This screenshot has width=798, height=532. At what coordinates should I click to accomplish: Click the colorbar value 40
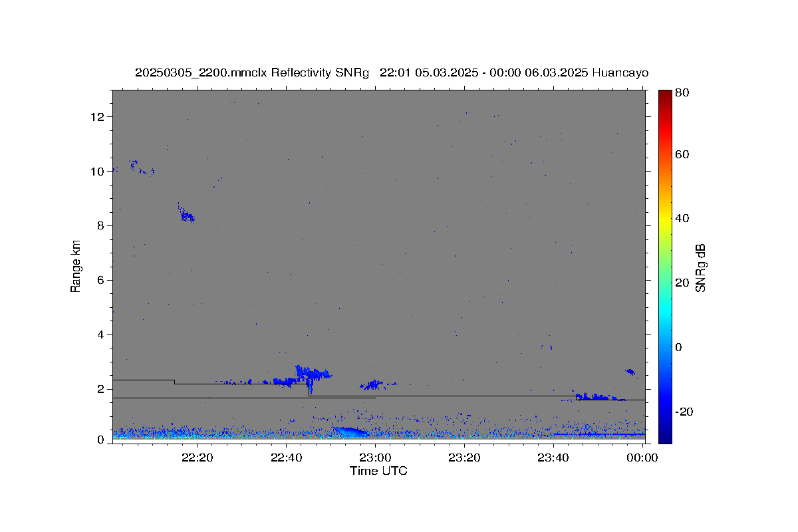point(681,219)
